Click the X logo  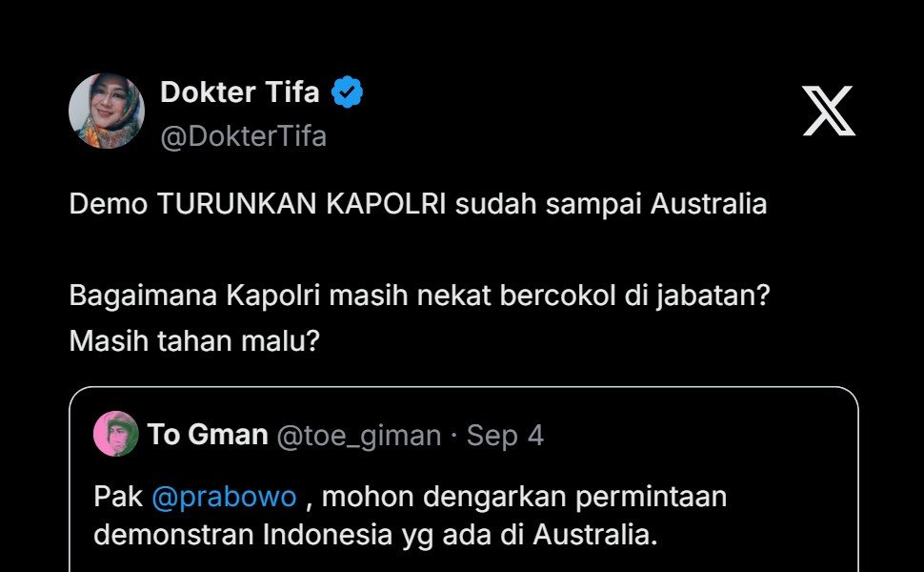click(828, 111)
